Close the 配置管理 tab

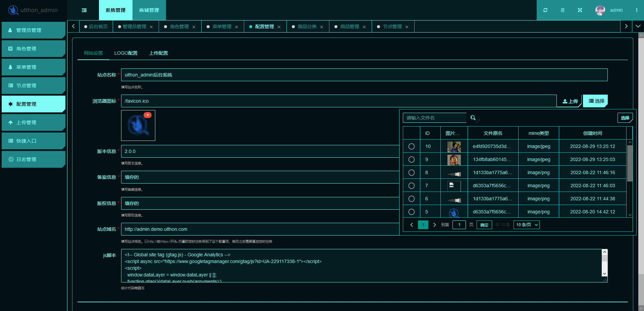pos(279,27)
